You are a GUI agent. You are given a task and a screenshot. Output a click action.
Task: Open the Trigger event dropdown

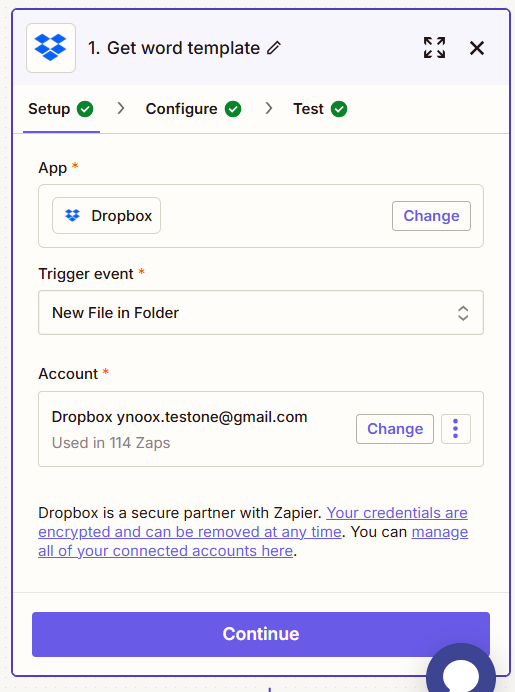click(x=261, y=312)
